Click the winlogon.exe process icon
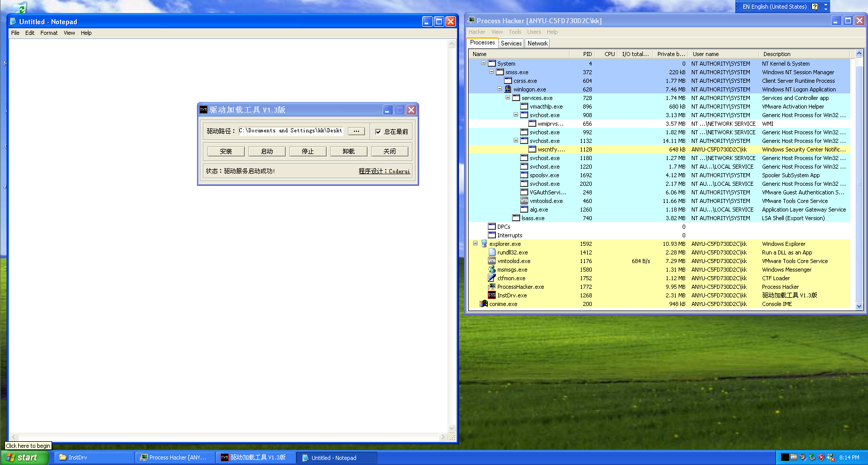 [507, 89]
